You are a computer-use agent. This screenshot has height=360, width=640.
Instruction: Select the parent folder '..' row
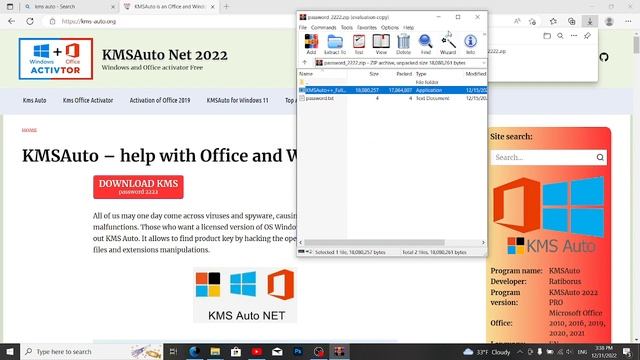click(x=393, y=82)
